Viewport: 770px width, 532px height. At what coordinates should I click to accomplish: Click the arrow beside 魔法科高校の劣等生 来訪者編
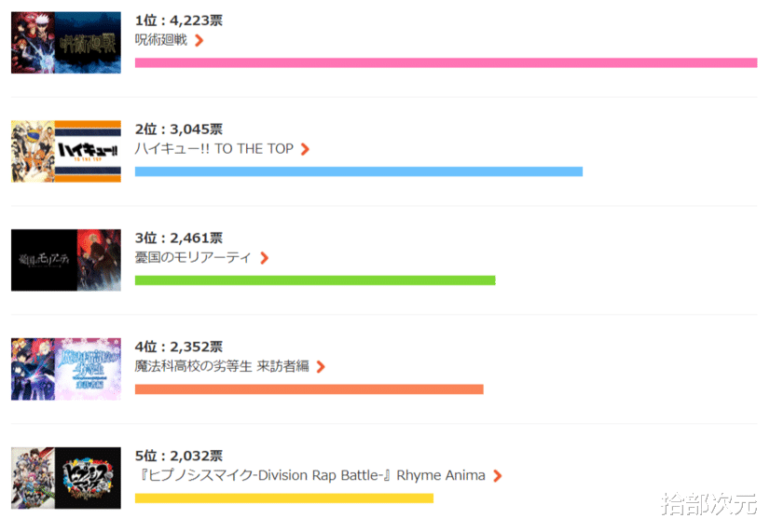click(321, 366)
